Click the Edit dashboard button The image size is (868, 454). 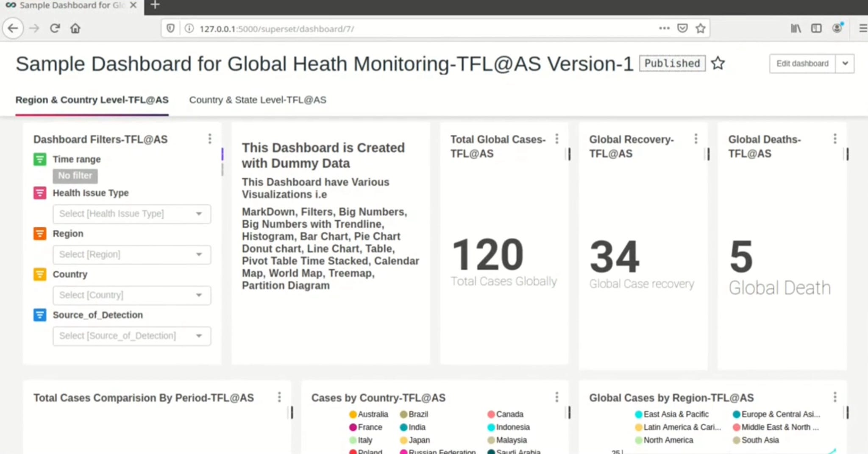(x=802, y=64)
